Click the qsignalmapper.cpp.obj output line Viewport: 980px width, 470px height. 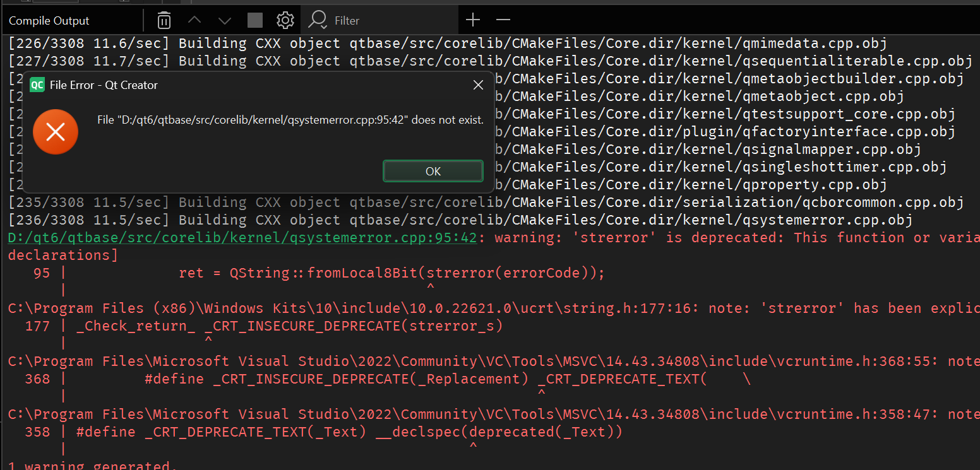click(708, 150)
